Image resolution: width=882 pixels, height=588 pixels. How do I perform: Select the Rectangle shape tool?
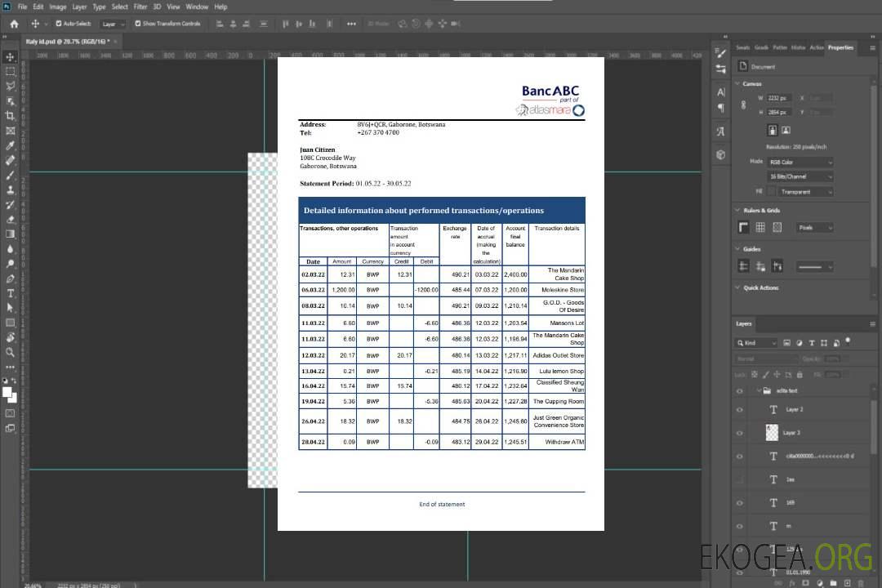coord(10,323)
